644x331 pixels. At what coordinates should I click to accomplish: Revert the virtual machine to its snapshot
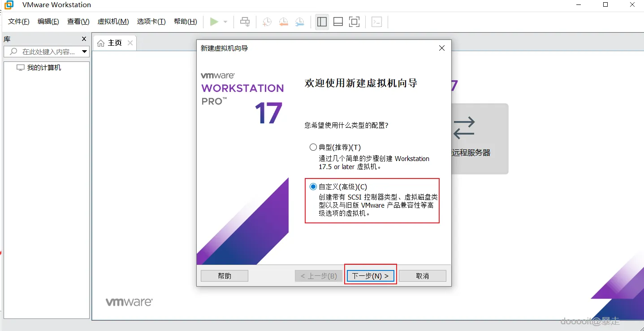pyautogui.click(x=283, y=22)
